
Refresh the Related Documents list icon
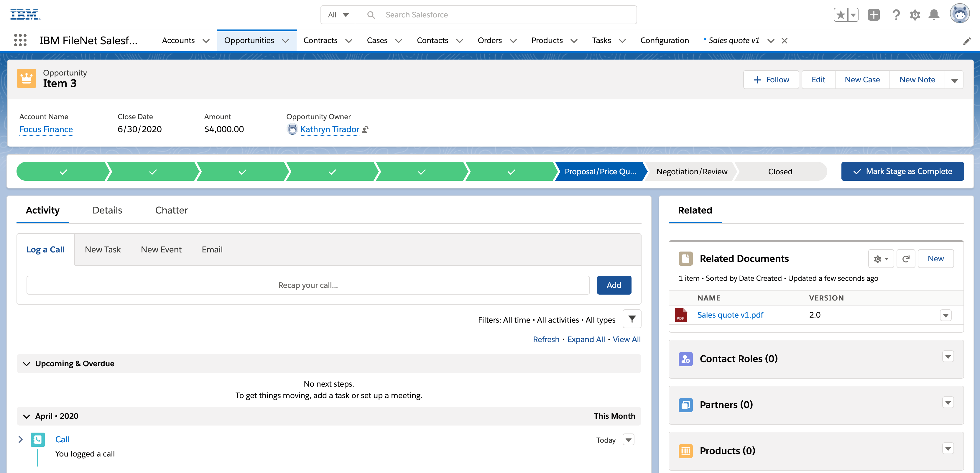pyautogui.click(x=906, y=258)
